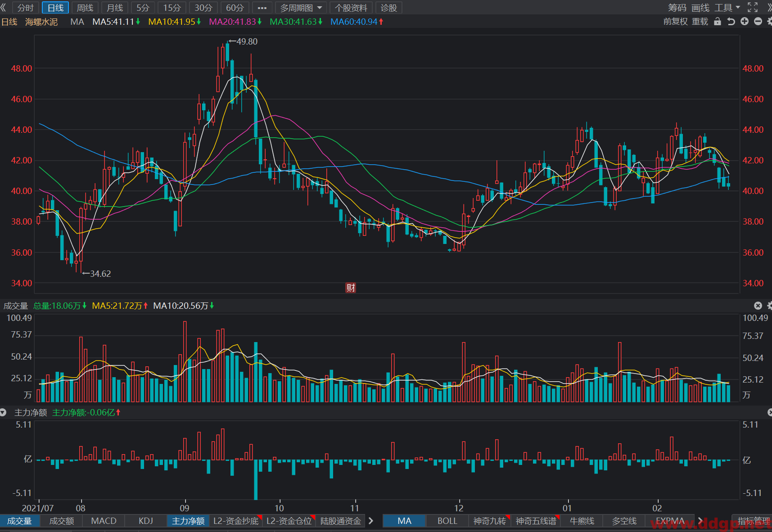Select the 5分 period
The width and height of the screenshot is (772, 532).
click(x=143, y=8)
